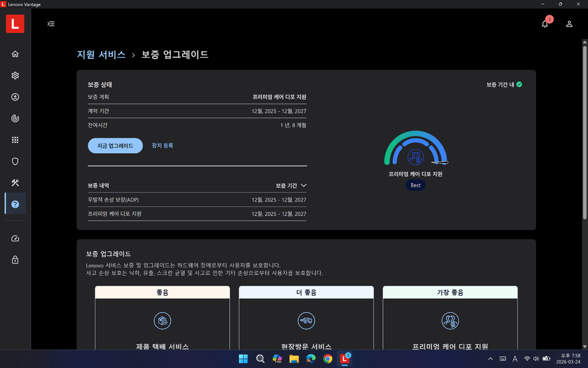Select the power settings sidebar icon

(15, 118)
